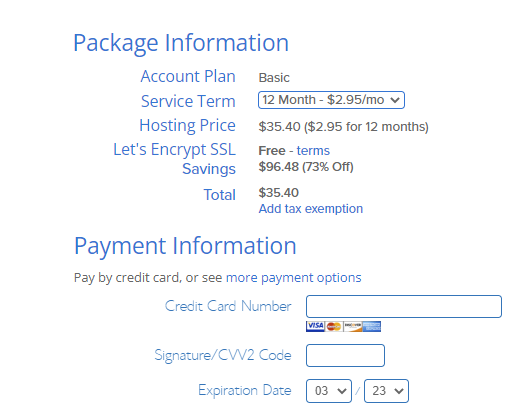Click the Expiration Date label

tap(245, 390)
